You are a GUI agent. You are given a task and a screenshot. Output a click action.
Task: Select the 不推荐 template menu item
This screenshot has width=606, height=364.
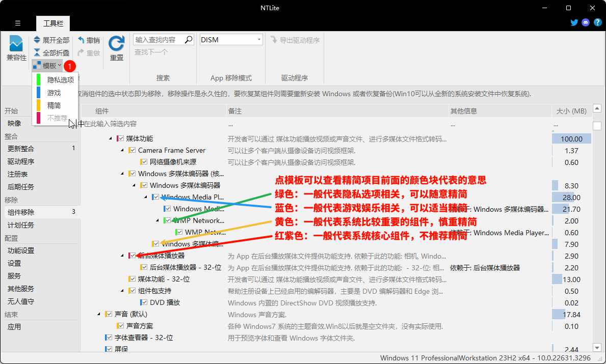click(x=55, y=118)
